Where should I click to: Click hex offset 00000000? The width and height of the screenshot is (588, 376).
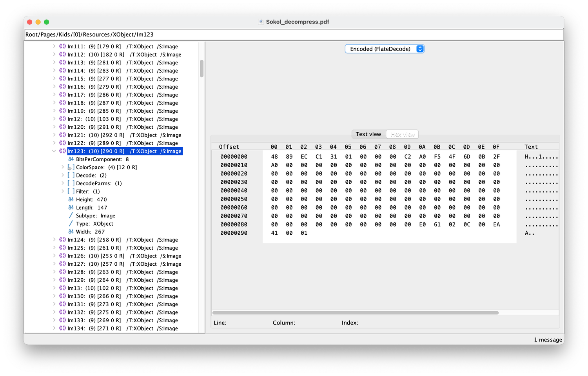tap(234, 157)
